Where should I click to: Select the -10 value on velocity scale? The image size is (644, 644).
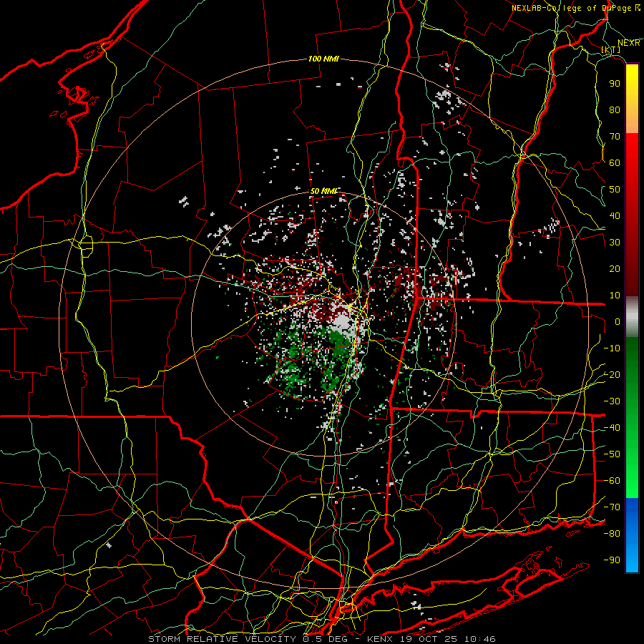click(612, 348)
